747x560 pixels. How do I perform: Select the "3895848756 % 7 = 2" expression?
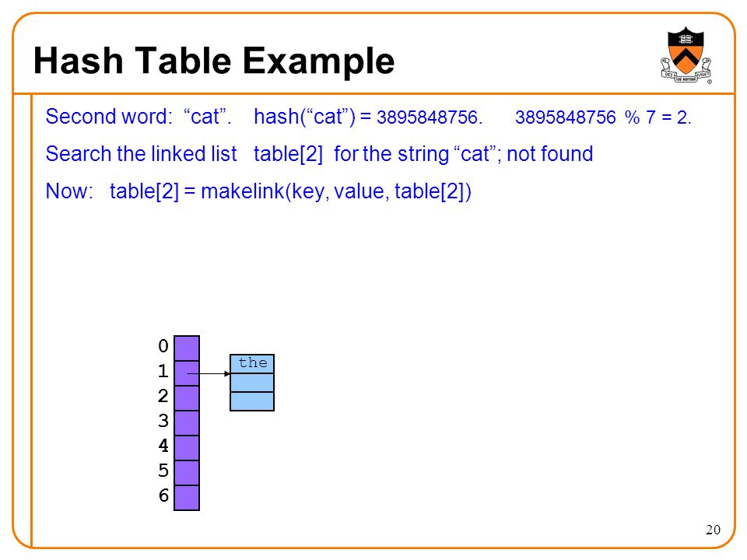click(603, 117)
